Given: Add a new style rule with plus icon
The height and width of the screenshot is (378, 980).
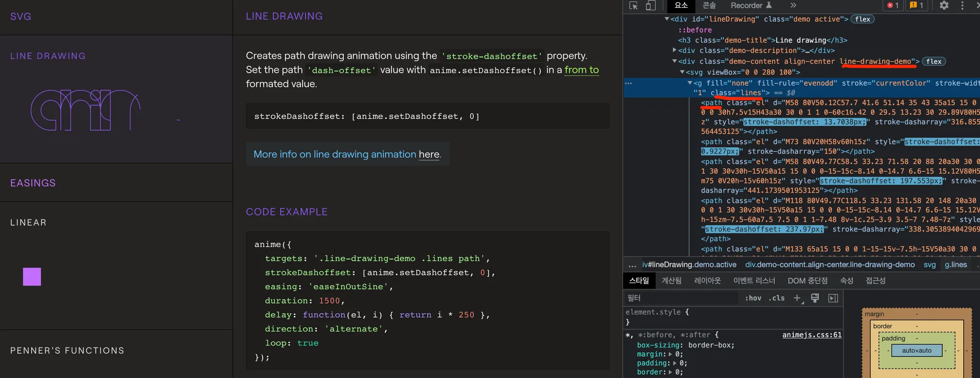Looking at the screenshot, I should tap(797, 298).
